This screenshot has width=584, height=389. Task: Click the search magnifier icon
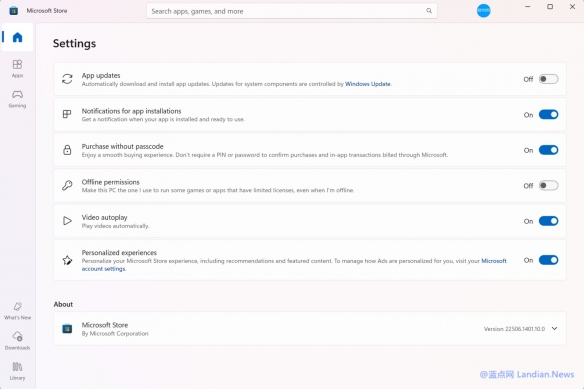click(429, 11)
